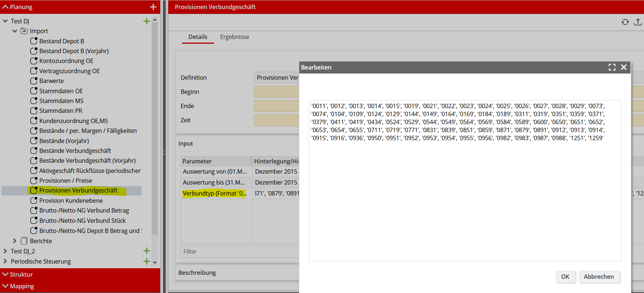Collapse the Import folder node
The width and height of the screenshot is (644, 293).
coord(15,31)
